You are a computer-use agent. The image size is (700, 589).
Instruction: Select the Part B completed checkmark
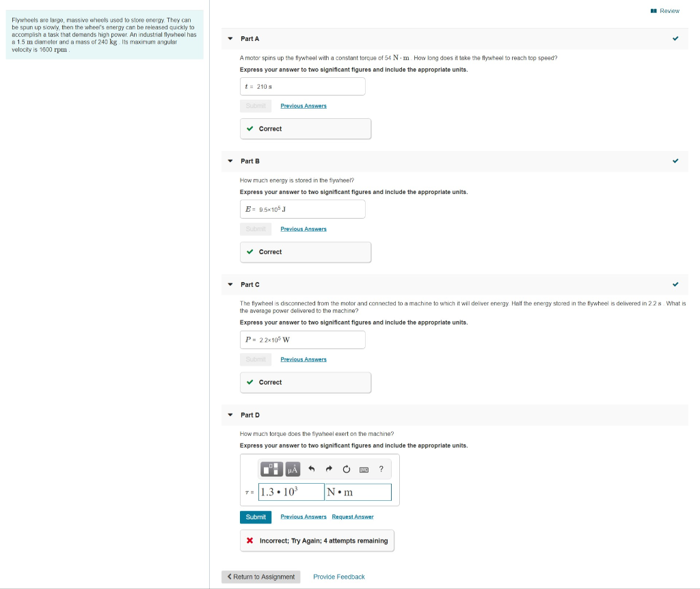pos(675,161)
